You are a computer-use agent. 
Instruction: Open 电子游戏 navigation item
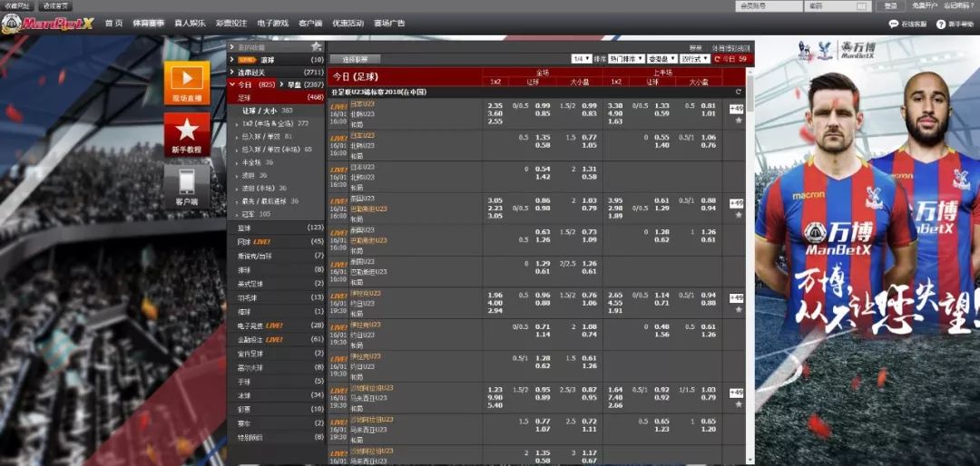click(273, 24)
